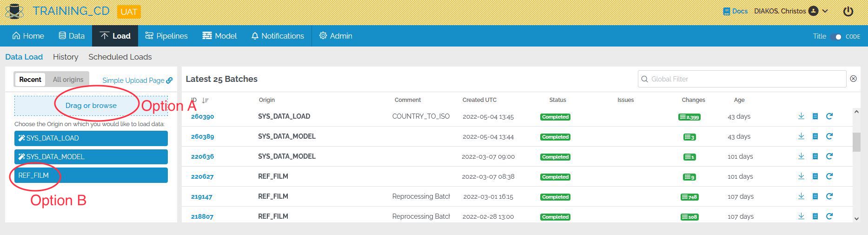Reprocess batch 218807 with refresh icon
Viewport: 868px width, 235px height.
click(x=829, y=216)
